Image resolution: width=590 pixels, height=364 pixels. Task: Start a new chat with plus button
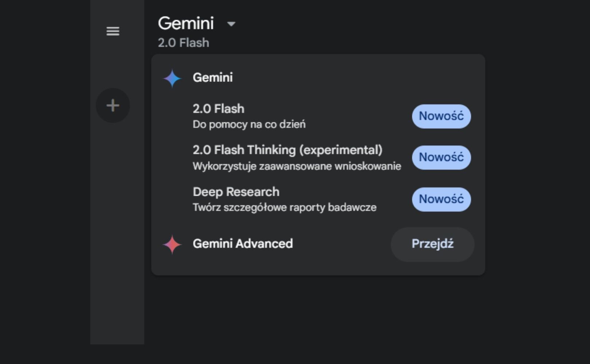point(113,106)
